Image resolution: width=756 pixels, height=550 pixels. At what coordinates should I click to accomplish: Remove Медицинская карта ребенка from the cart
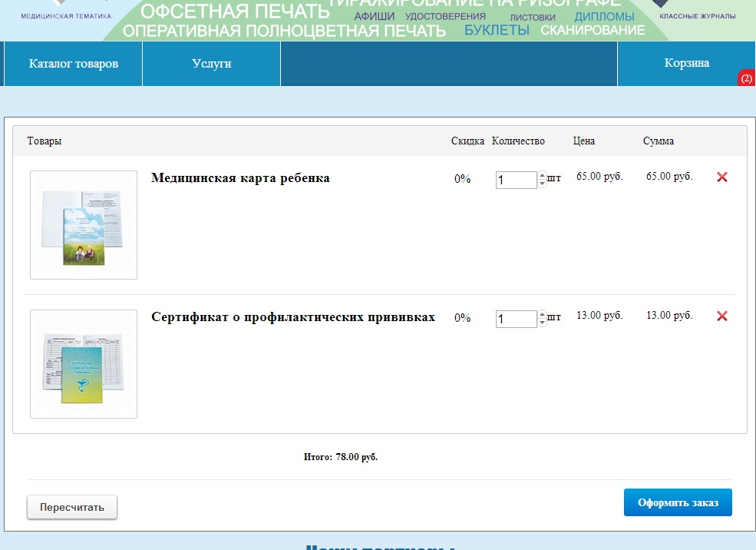pyautogui.click(x=721, y=177)
